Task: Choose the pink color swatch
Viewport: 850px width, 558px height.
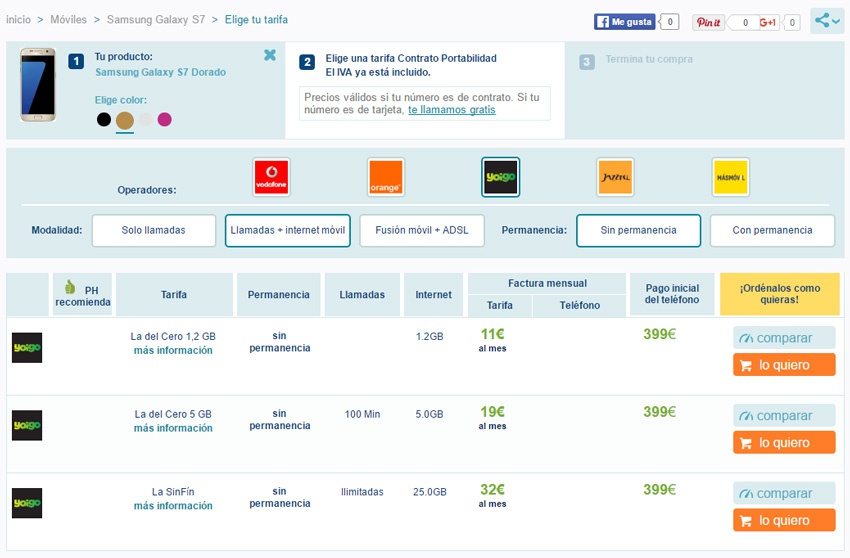Action: pos(164,120)
